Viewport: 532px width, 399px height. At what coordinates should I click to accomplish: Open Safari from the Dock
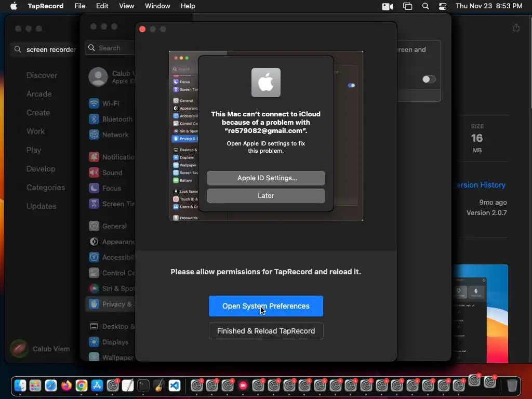coord(51,385)
